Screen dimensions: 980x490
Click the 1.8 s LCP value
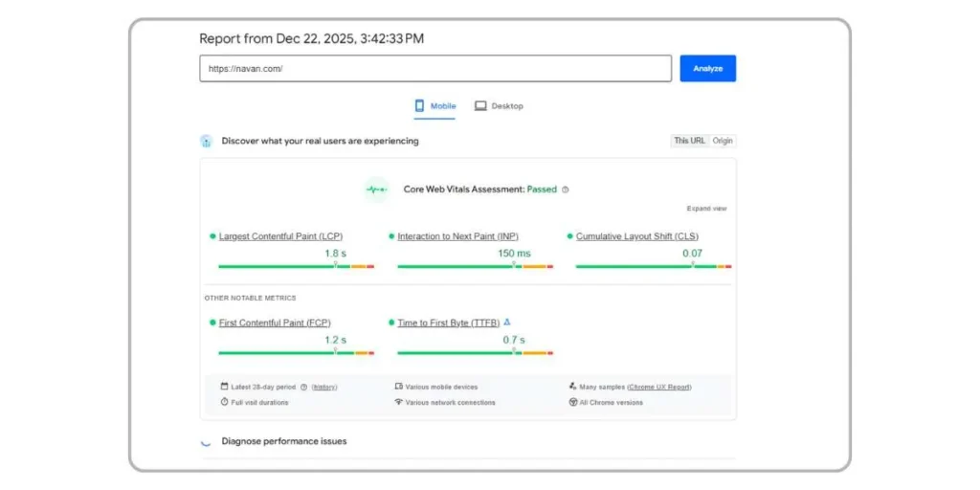tap(335, 253)
